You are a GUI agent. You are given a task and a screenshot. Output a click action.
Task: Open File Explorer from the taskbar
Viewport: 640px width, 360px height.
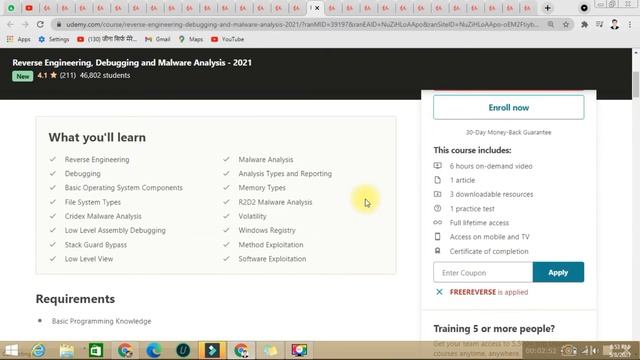(67, 350)
